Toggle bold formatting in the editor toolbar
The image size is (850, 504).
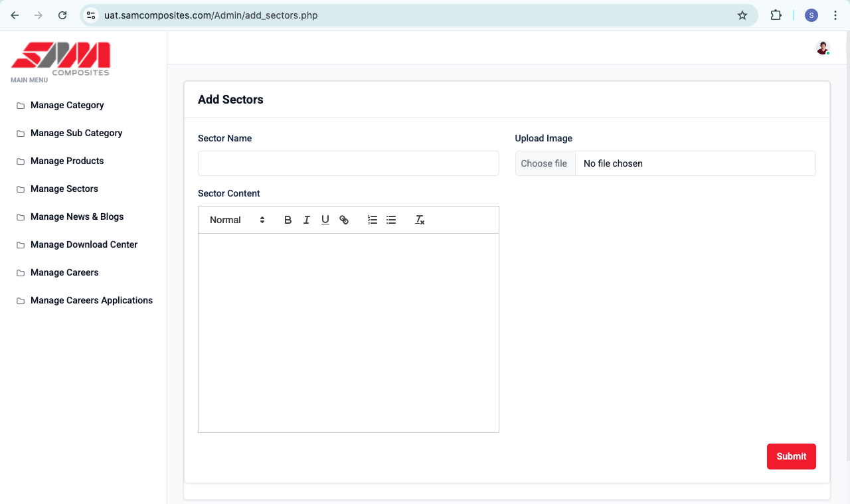288,220
